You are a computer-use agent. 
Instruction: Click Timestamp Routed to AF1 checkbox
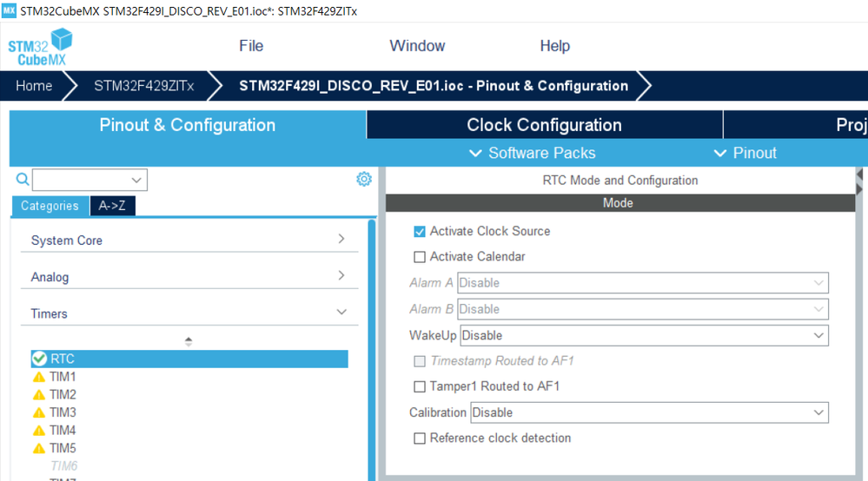tap(420, 360)
